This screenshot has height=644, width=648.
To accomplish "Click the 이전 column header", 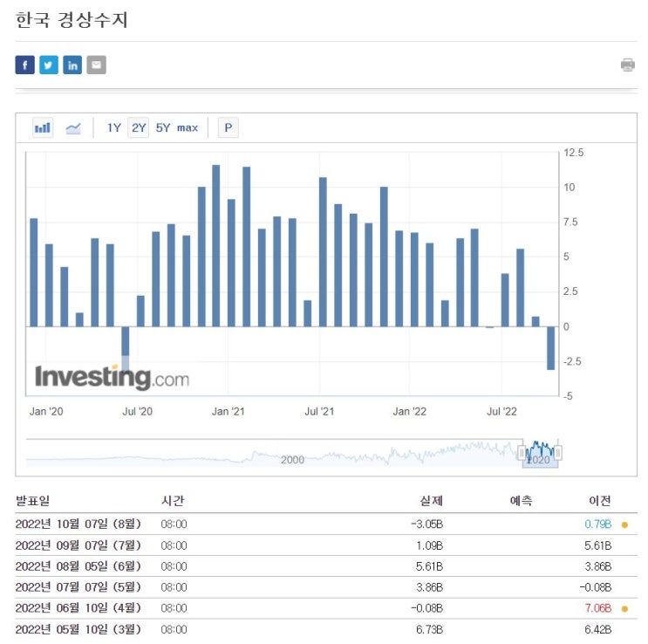I will click(x=600, y=501).
